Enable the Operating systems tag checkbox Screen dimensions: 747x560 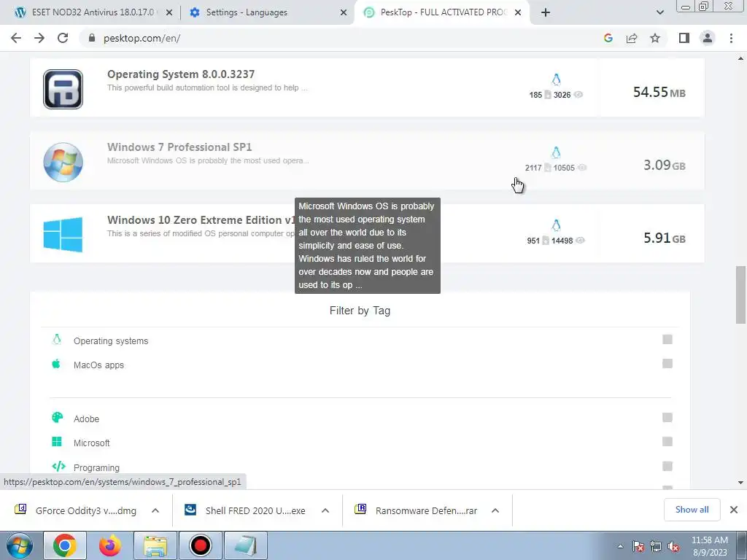[x=667, y=340]
